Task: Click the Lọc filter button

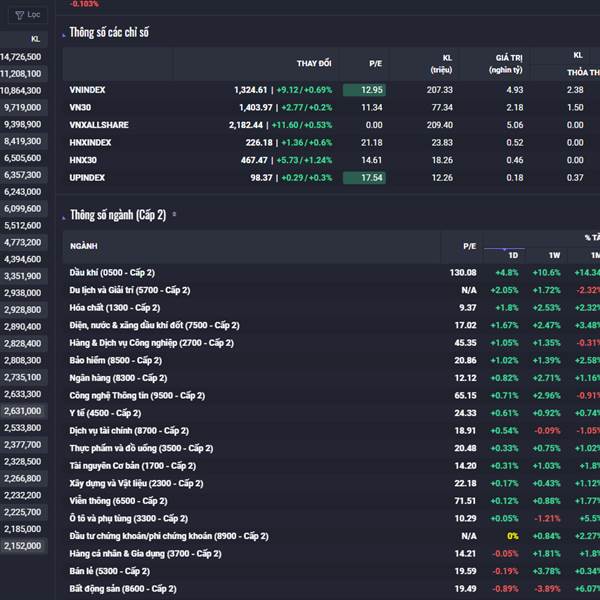Action: [28, 15]
